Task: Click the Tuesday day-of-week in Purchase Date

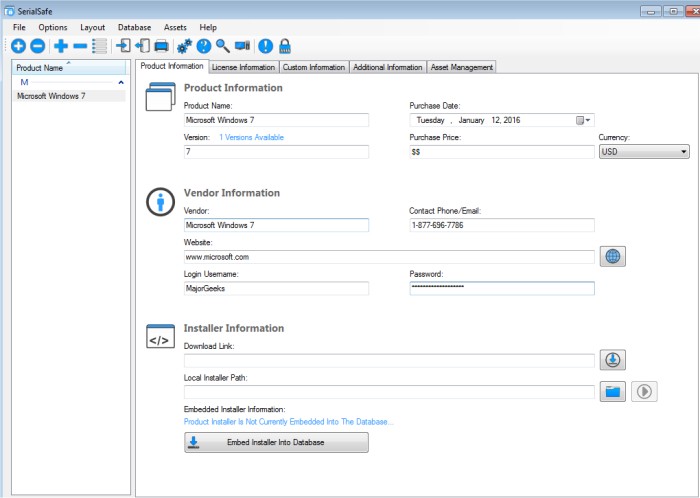Action: pyautogui.click(x=430, y=120)
